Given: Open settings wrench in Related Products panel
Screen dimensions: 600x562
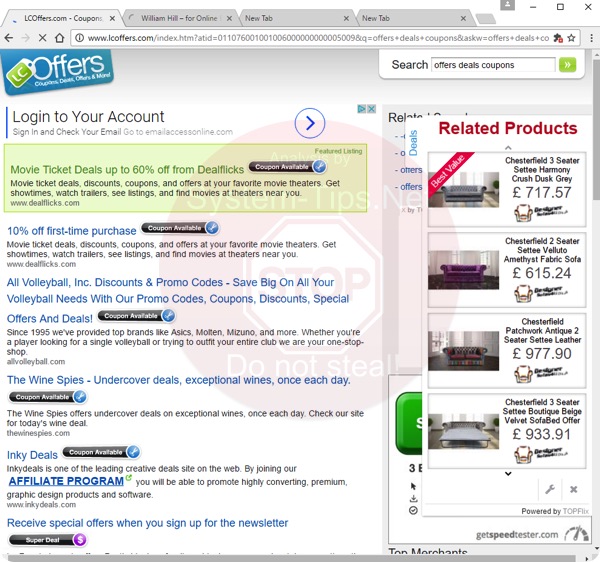Looking at the screenshot, I should point(549,489).
